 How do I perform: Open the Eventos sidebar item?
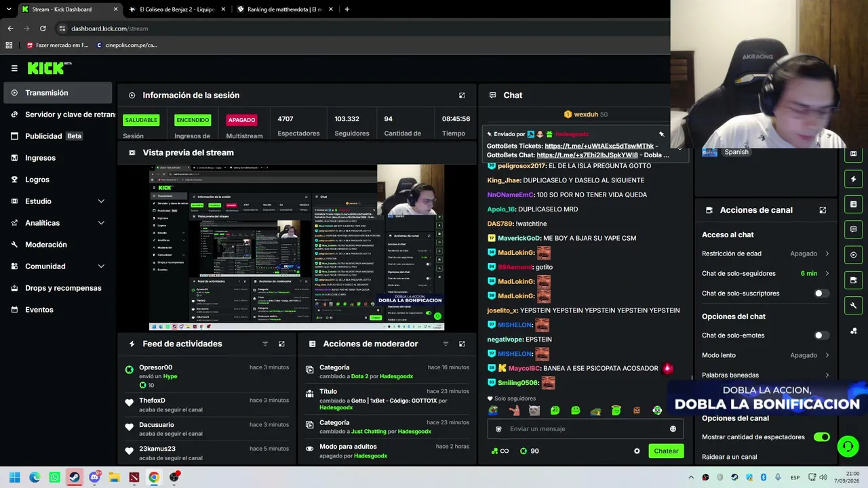pyautogui.click(x=58, y=310)
